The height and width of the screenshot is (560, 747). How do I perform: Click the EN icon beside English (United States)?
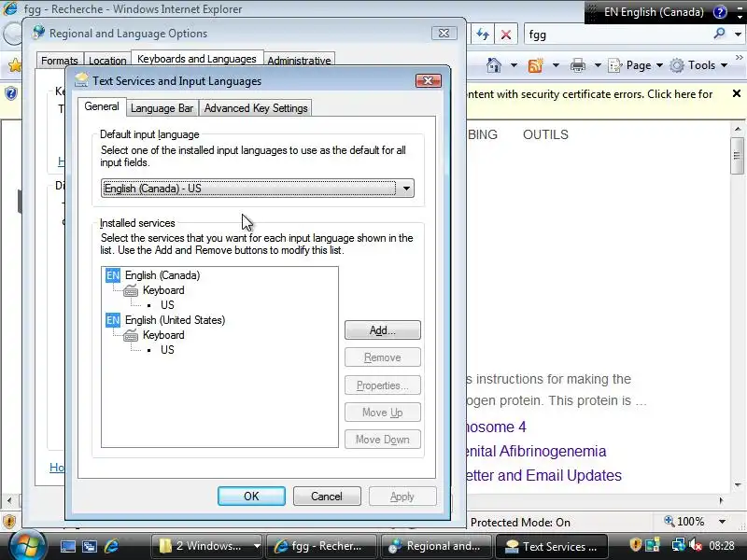click(113, 320)
